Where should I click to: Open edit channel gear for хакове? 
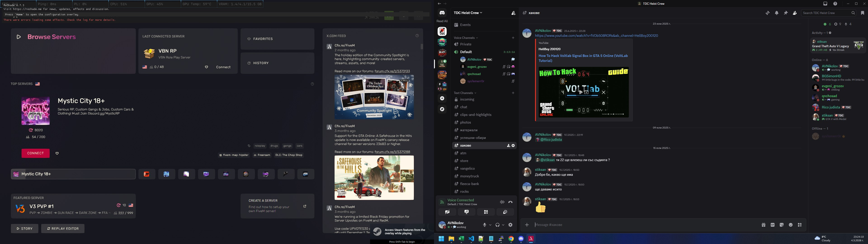[x=513, y=145]
